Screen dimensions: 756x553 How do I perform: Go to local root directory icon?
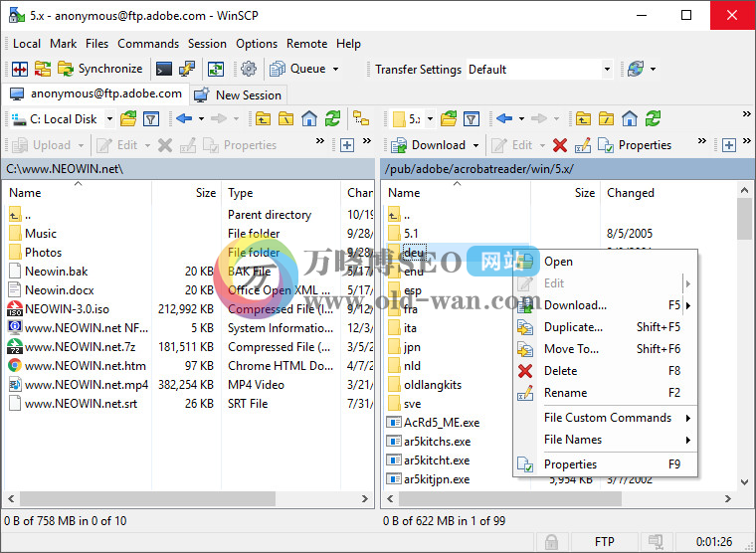pyautogui.click(x=285, y=118)
